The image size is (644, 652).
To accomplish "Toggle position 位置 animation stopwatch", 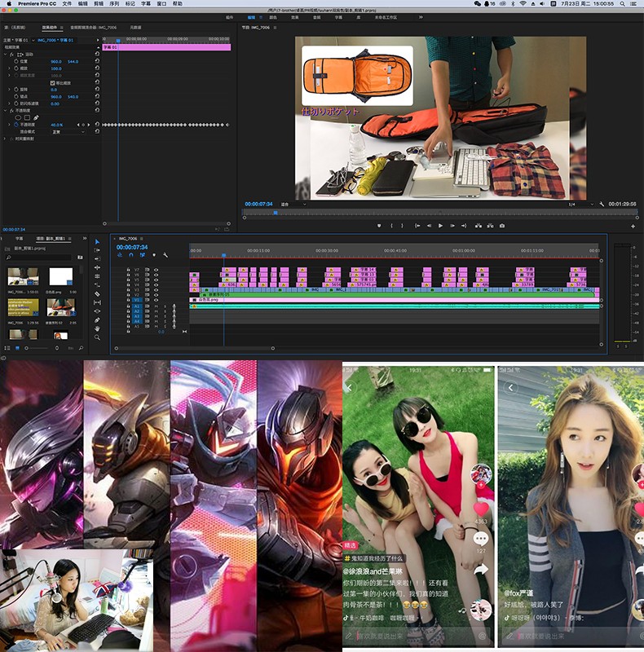I will click(16, 61).
